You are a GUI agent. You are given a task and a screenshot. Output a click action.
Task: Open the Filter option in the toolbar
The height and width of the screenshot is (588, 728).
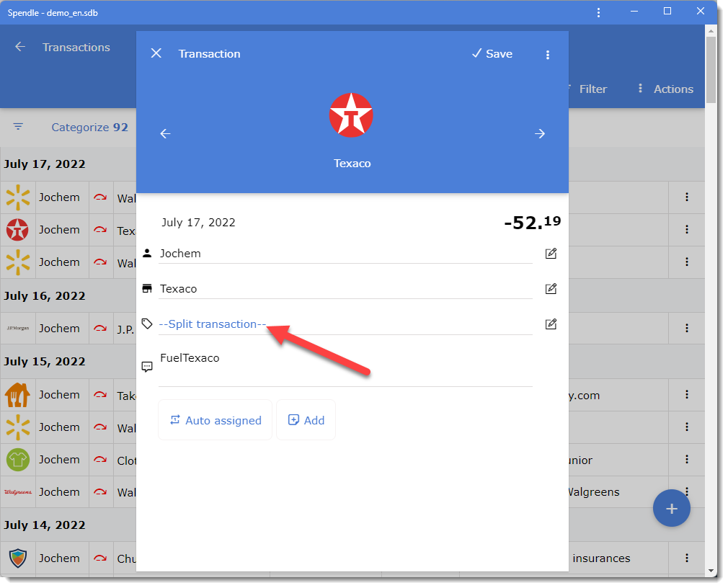click(593, 89)
